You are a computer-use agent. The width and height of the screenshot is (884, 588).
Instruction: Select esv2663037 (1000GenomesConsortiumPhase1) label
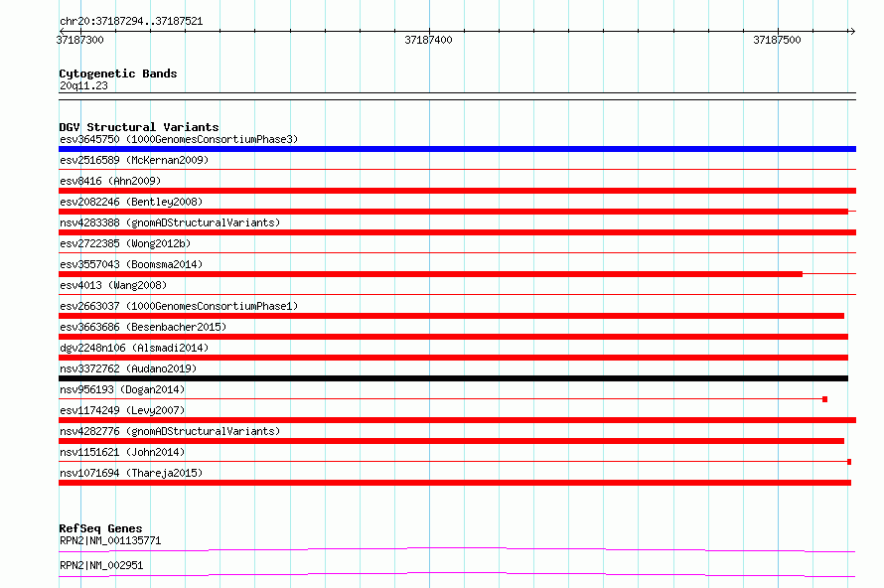point(179,306)
